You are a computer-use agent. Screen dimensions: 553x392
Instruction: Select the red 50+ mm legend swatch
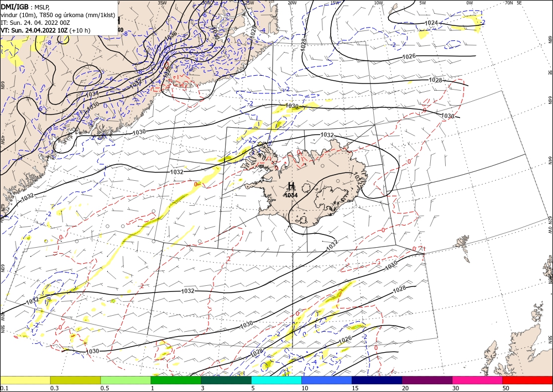click(528, 380)
